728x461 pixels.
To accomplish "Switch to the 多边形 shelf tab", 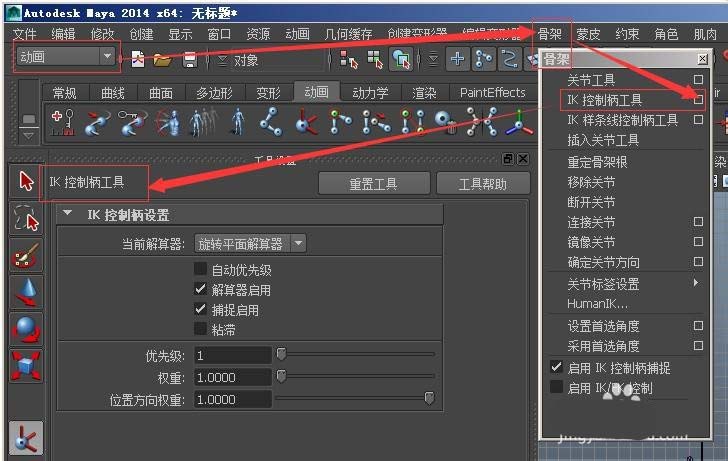I will click(214, 93).
